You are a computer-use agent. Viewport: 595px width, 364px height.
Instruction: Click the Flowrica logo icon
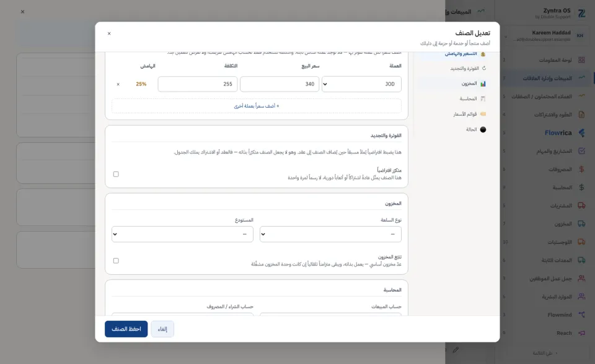(581, 132)
